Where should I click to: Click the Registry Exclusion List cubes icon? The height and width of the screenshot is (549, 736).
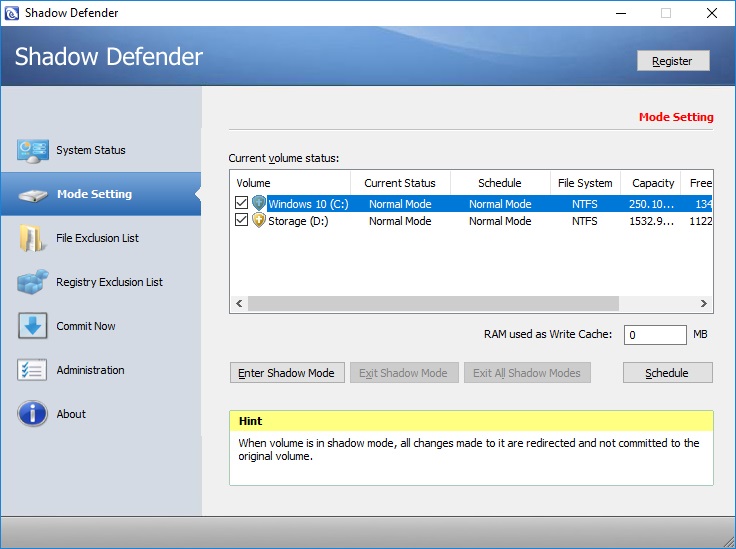click(32, 282)
